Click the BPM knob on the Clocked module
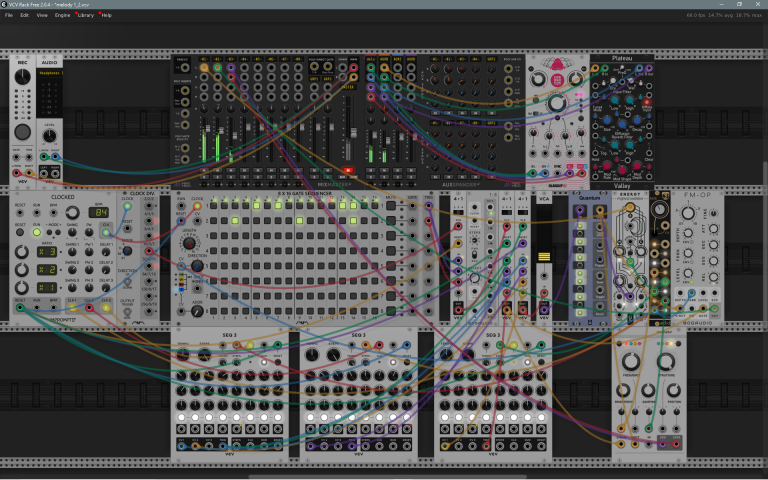The image size is (768, 480). 72,212
